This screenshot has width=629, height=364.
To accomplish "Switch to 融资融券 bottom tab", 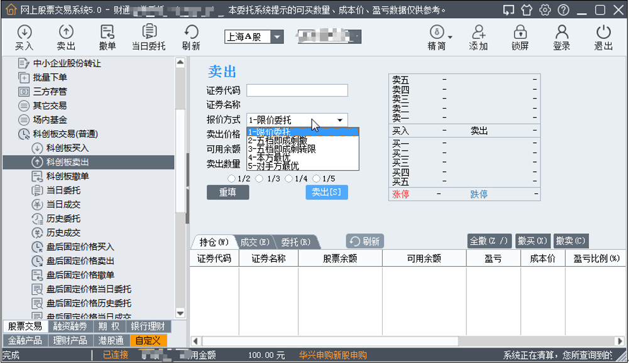I will pos(69,326).
